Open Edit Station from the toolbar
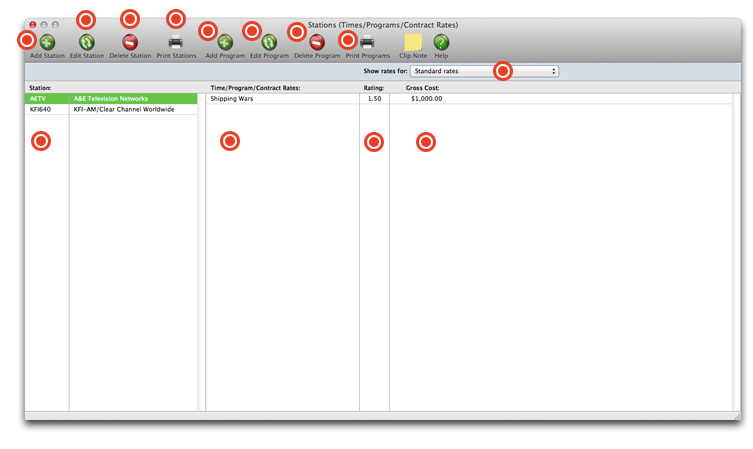The image size is (753, 449). [87, 43]
